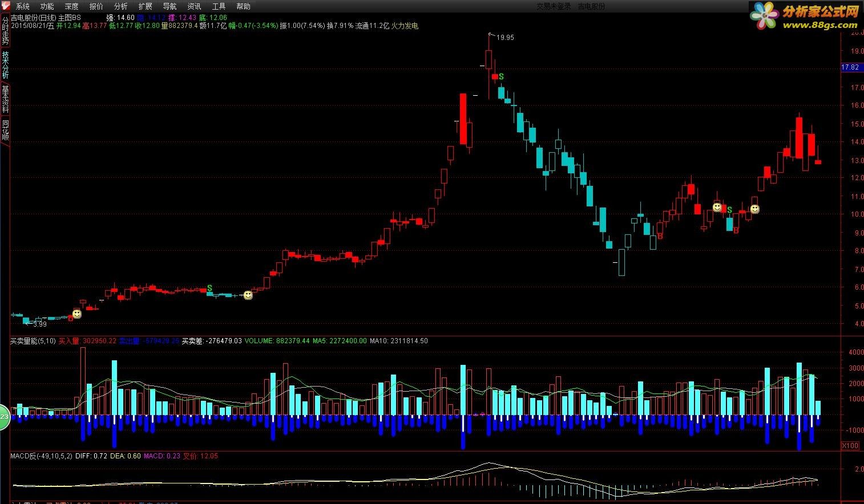Click the 流通11.2亿 float value
The image size is (864, 504).
[372, 26]
